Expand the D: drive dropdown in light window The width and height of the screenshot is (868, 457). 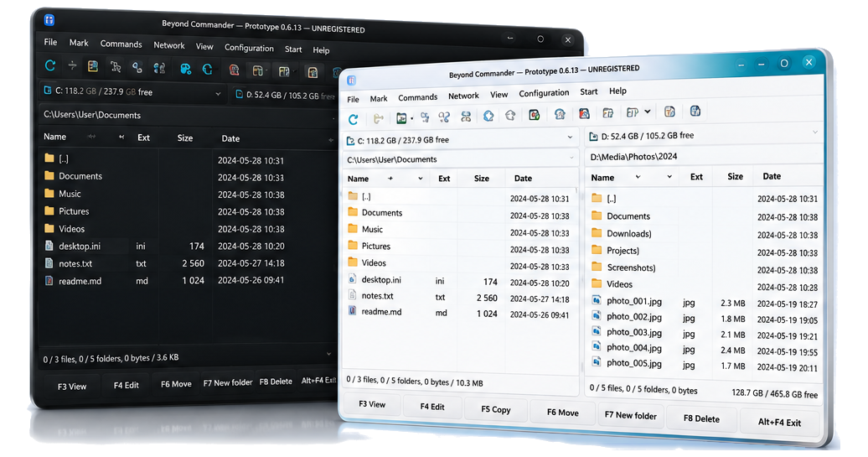pyautogui.click(x=815, y=132)
